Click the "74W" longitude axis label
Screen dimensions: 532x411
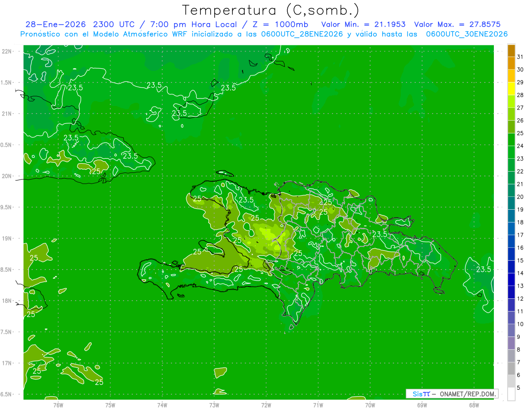[162, 405]
